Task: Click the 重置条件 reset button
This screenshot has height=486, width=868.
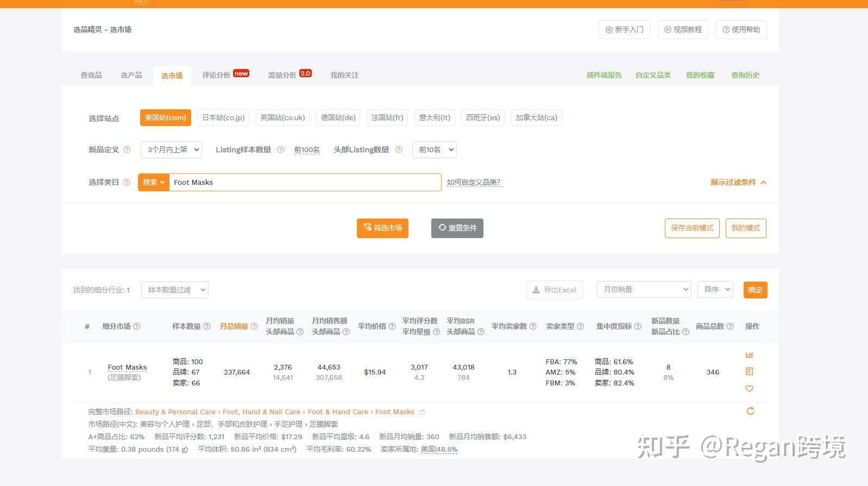Action: [457, 228]
